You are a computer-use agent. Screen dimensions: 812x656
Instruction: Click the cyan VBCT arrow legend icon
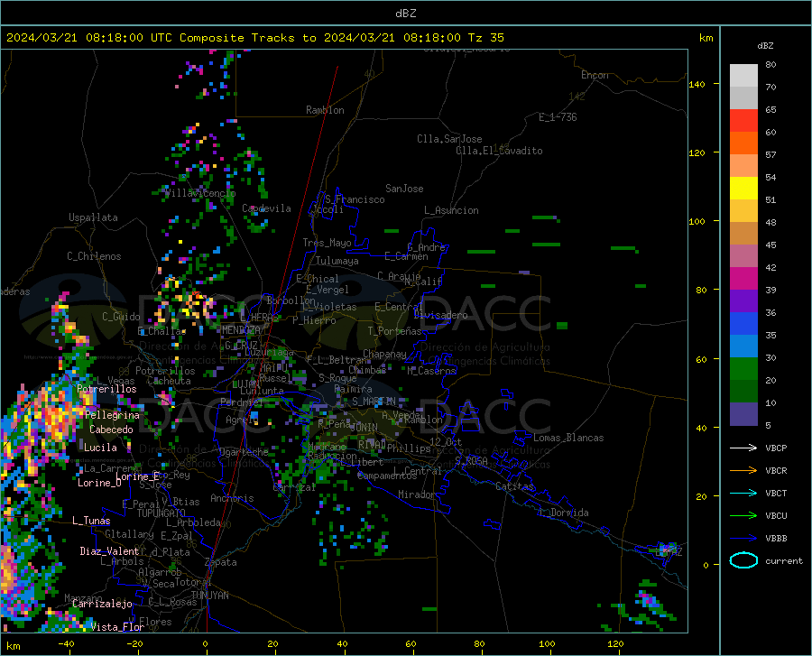(743, 493)
